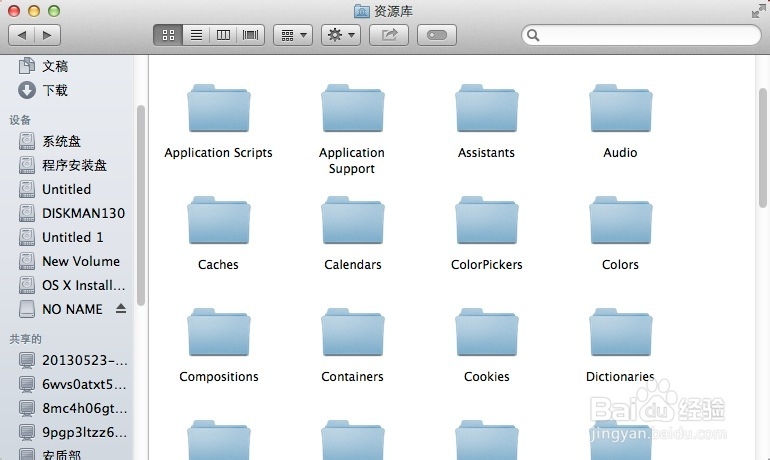The image size is (770, 460).
Task: Click the sidebar scrollbar thumb
Action: (x=140, y=205)
